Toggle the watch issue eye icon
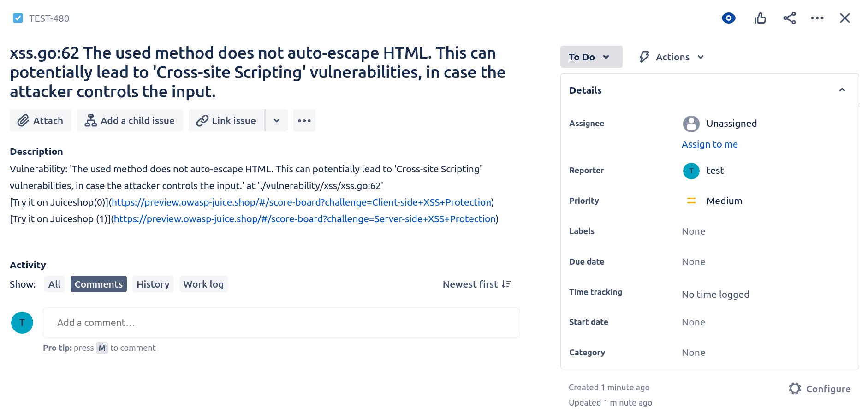868x413 pixels. (728, 18)
